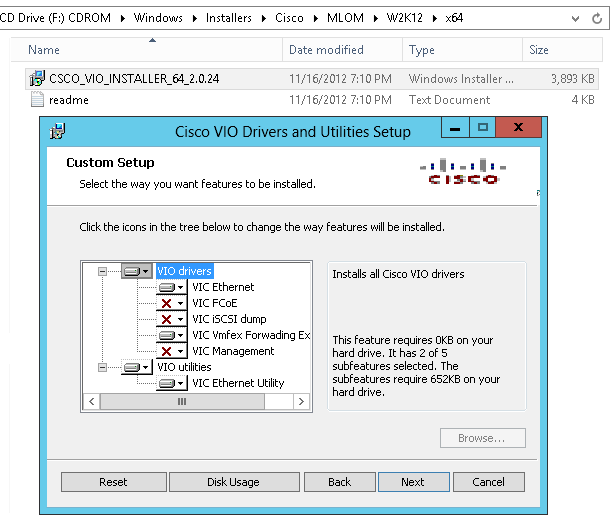Expand breadcrumb arrow after CD Drive (F:) CDROM
Image resolution: width=611 pixels, height=517 pixels.
tap(122, 18)
